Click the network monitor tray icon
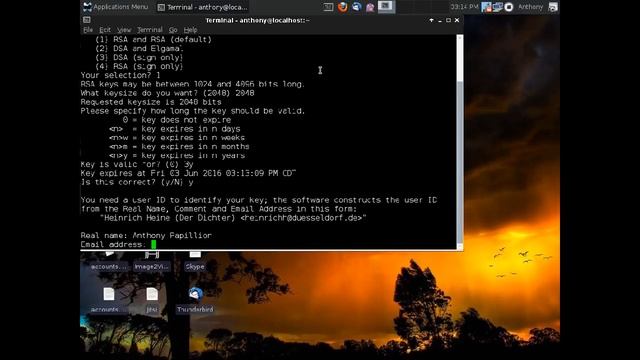The width and height of the screenshot is (640, 360). click(497, 7)
